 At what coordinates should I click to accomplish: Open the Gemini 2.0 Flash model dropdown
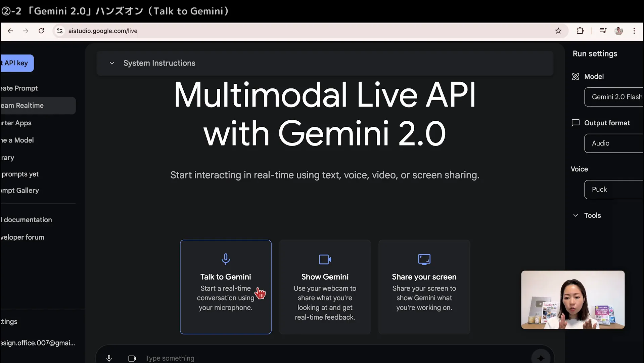[x=614, y=97]
